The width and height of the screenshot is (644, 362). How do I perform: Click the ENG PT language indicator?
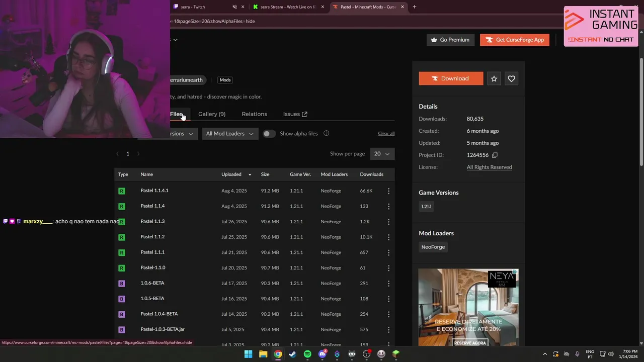pos(590,354)
